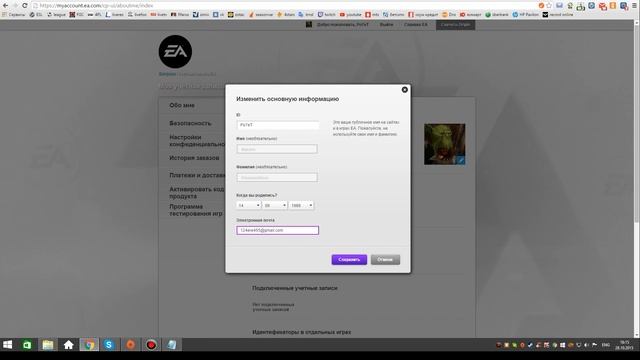Open the Chrome menu icon
The width and height of the screenshot is (640, 360).
point(634,5)
